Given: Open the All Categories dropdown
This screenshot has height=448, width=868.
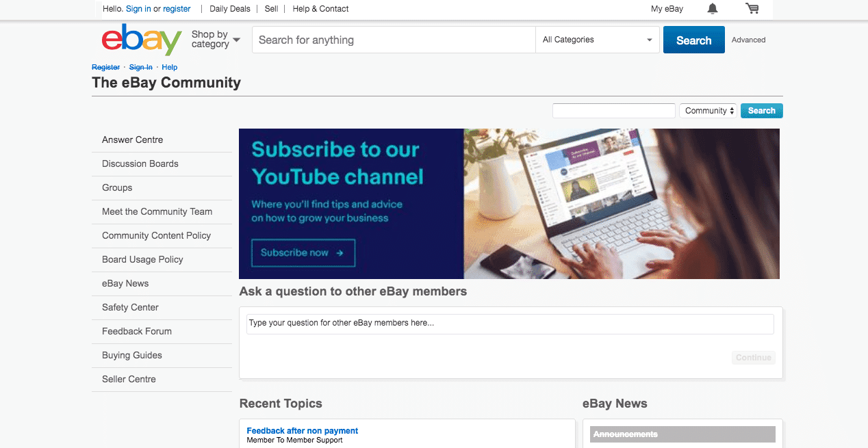Looking at the screenshot, I should tap(598, 40).
